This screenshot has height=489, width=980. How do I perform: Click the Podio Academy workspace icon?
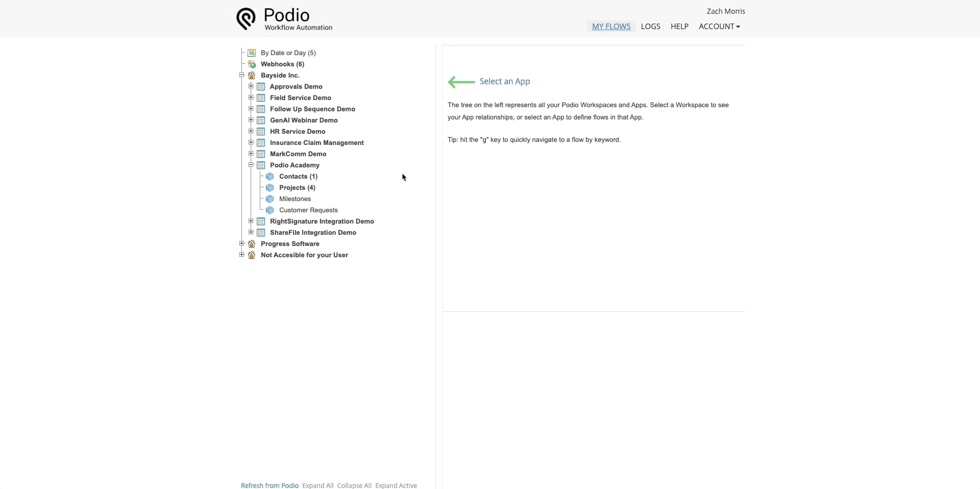(261, 165)
